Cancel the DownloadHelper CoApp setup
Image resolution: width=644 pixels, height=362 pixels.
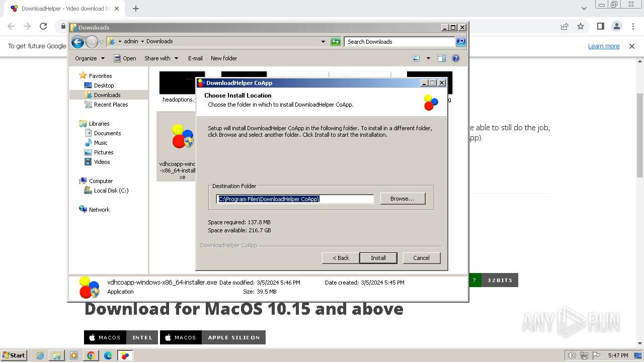(421, 258)
